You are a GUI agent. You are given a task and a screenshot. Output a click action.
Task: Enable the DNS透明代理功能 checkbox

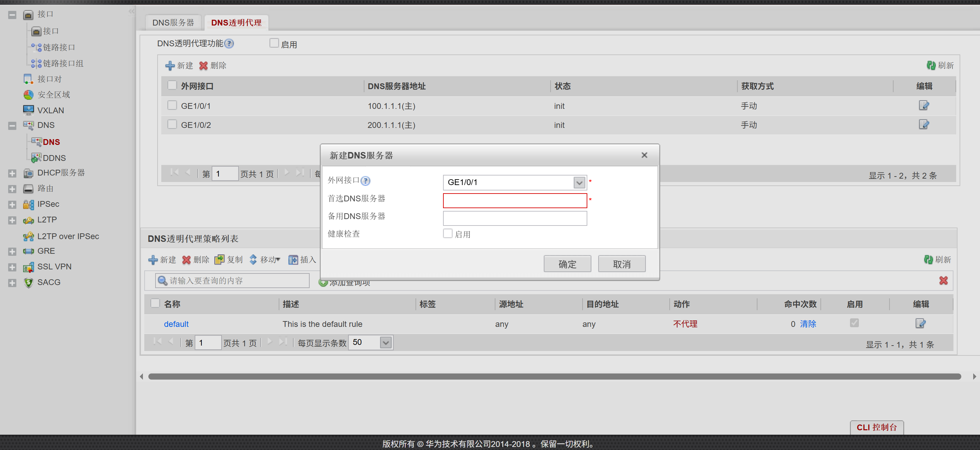pos(274,43)
